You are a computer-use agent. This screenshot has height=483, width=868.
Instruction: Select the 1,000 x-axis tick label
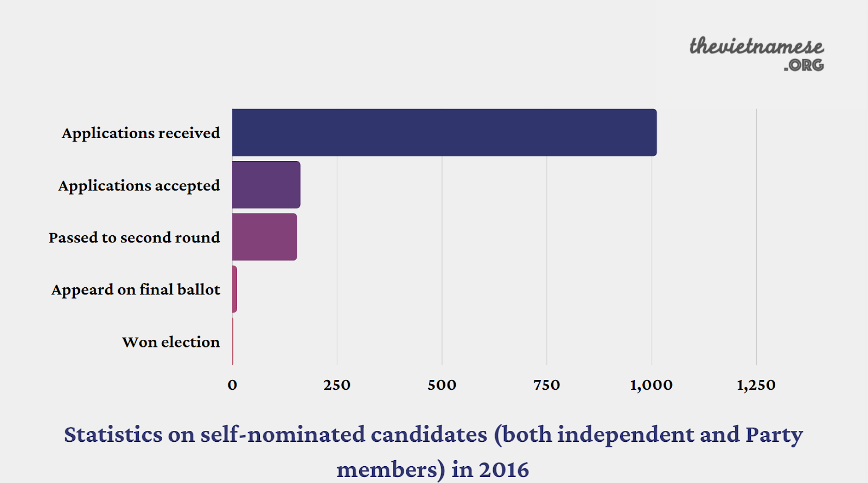651,385
